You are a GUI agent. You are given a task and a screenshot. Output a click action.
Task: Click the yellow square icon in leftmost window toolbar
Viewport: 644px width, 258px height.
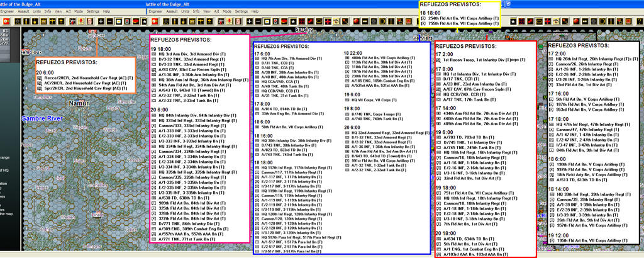coord(118,21)
